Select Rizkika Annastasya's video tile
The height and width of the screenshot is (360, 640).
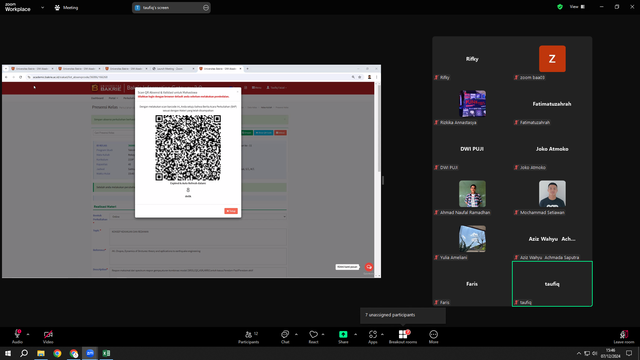click(x=472, y=104)
